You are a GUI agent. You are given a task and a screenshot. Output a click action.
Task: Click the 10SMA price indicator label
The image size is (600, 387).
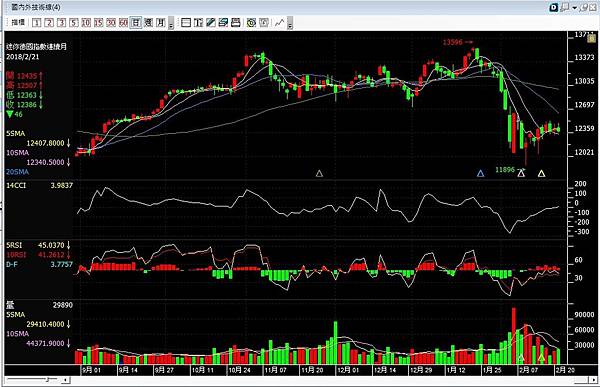17,153
